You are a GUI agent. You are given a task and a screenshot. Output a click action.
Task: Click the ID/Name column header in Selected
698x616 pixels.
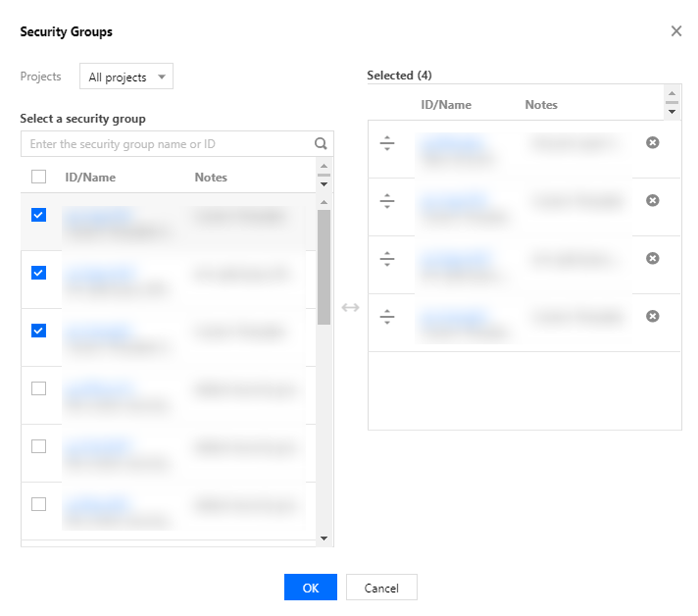click(x=446, y=105)
